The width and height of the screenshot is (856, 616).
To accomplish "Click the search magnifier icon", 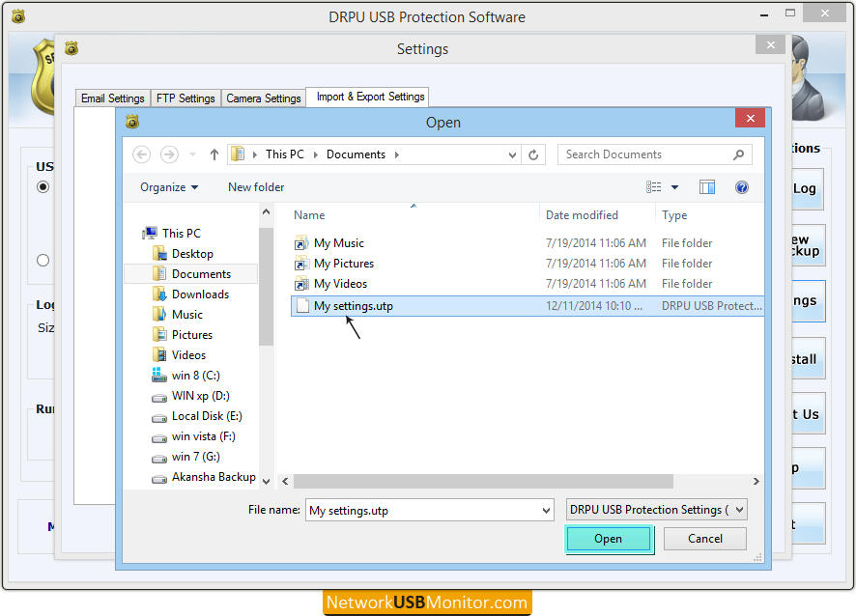I will pos(739,154).
